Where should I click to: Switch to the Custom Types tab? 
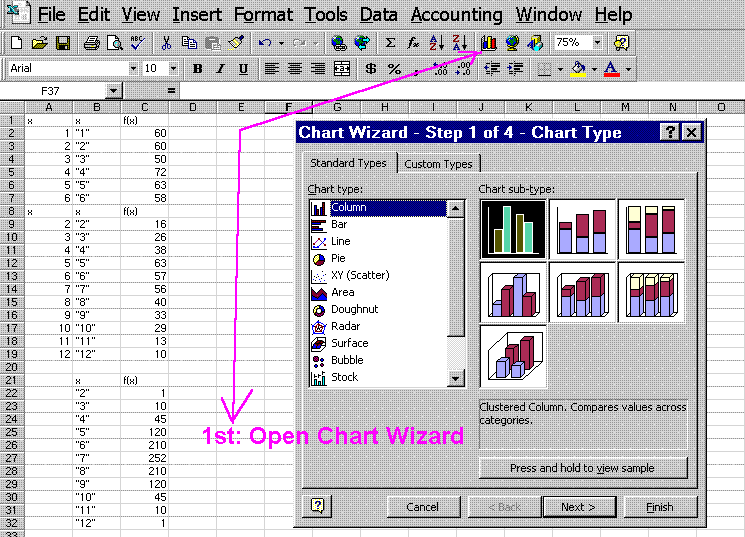pyautogui.click(x=438, y=164)
